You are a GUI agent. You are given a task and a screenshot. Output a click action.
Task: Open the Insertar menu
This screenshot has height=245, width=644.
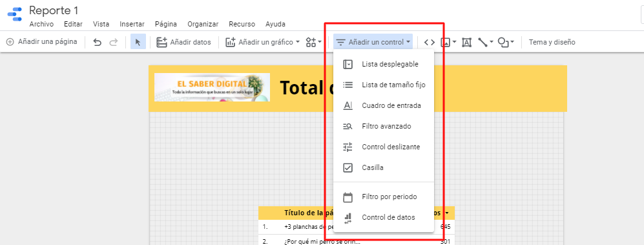pos(132,25)
